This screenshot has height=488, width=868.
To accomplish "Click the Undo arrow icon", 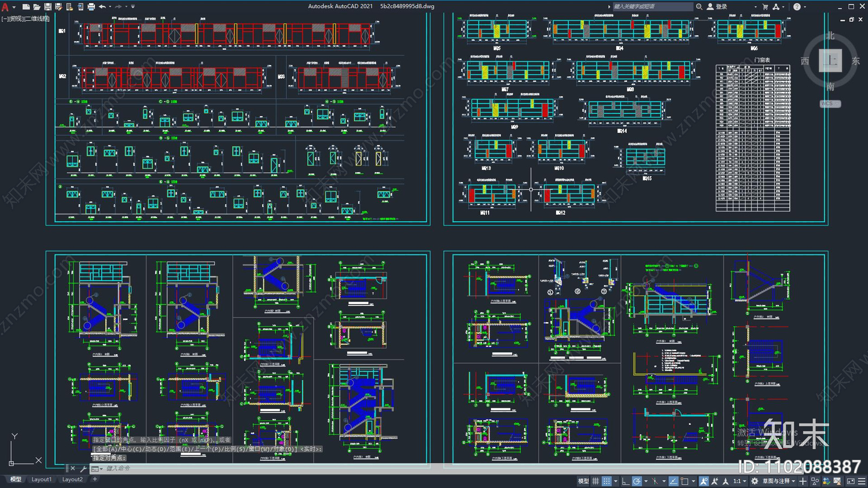I will [x=102, y=7].
